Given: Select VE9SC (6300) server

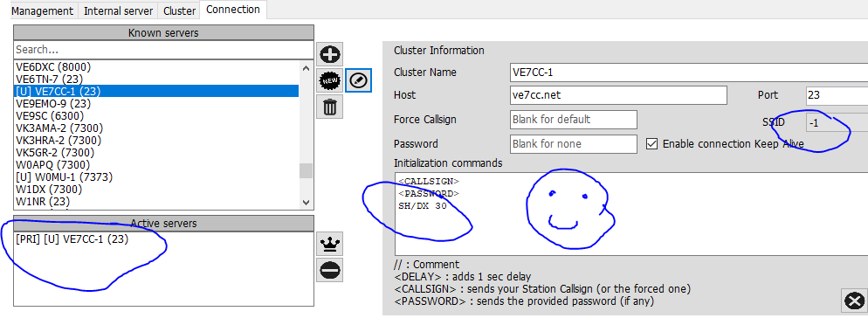Looking at the screenshot, I should point(156,116).
